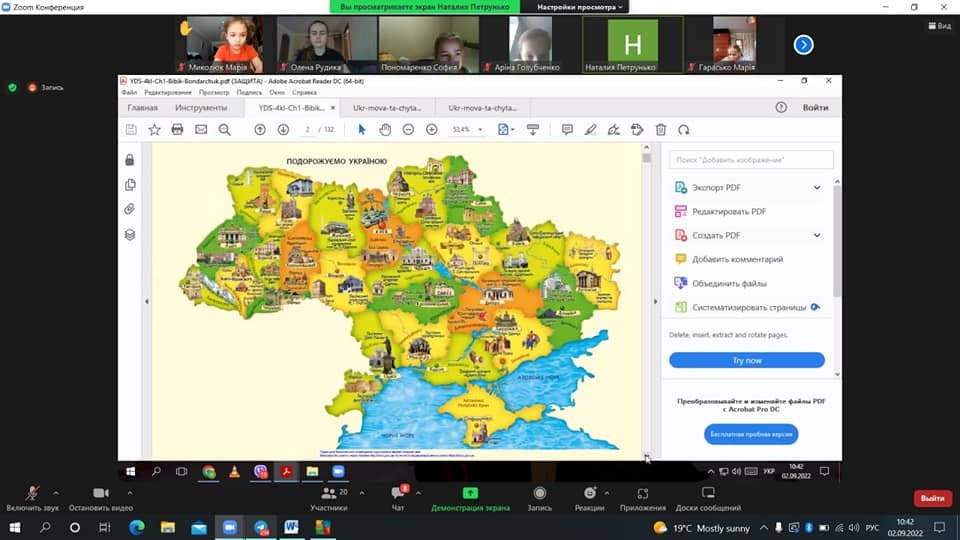
Task: Open the attachments paperclip panel
Action: tap(130, 209)
